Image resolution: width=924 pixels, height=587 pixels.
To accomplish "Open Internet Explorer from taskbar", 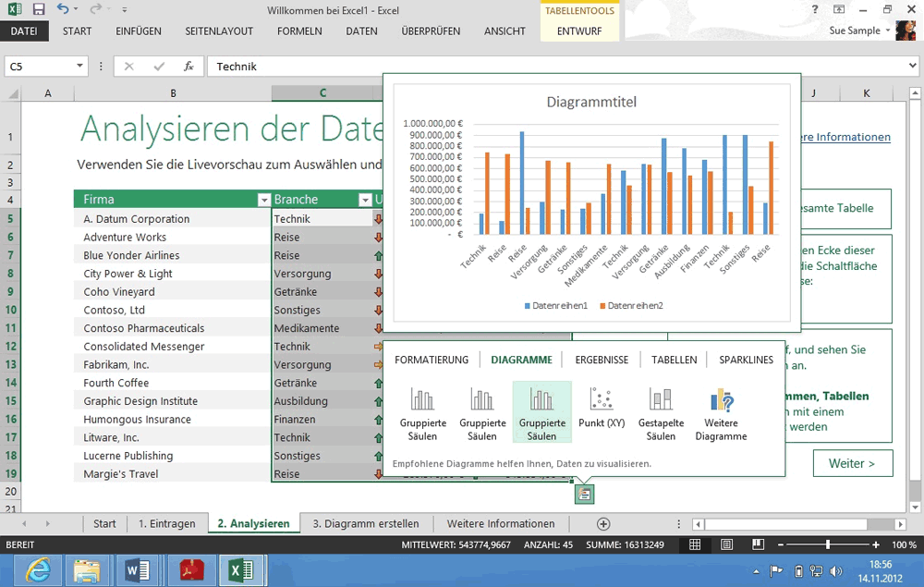I will click(x=37, y=570).
